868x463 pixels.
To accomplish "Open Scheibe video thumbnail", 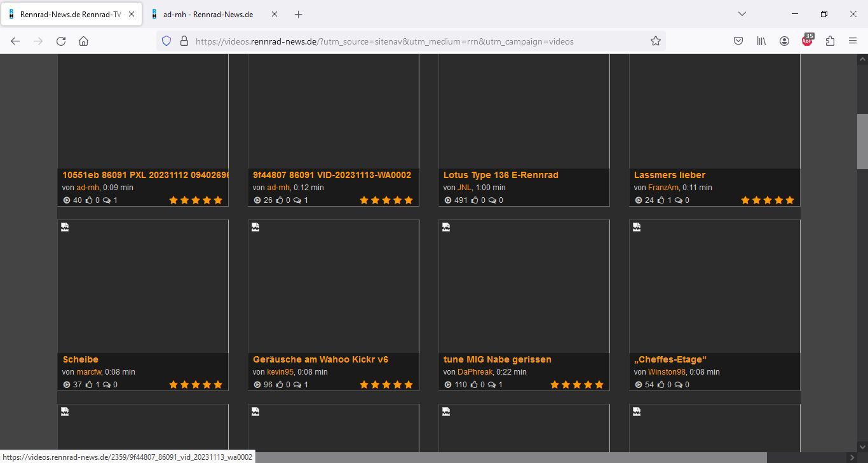I will click(143, 286).
